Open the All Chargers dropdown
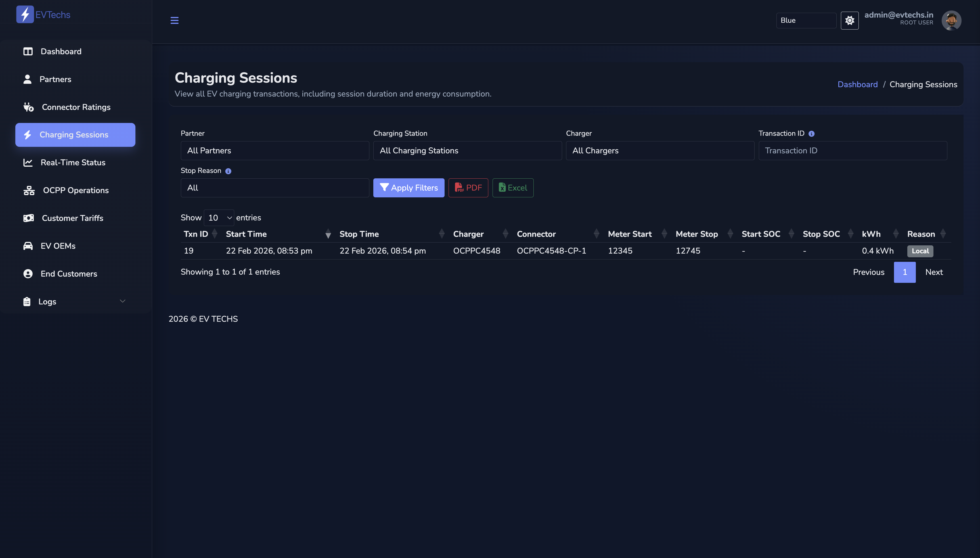The image size is (980, 558). [x=660, y=151]
